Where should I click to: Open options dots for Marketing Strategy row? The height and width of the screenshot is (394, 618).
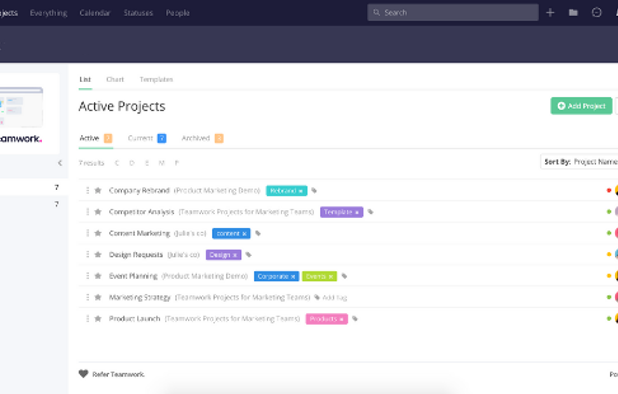coord(87,297)
